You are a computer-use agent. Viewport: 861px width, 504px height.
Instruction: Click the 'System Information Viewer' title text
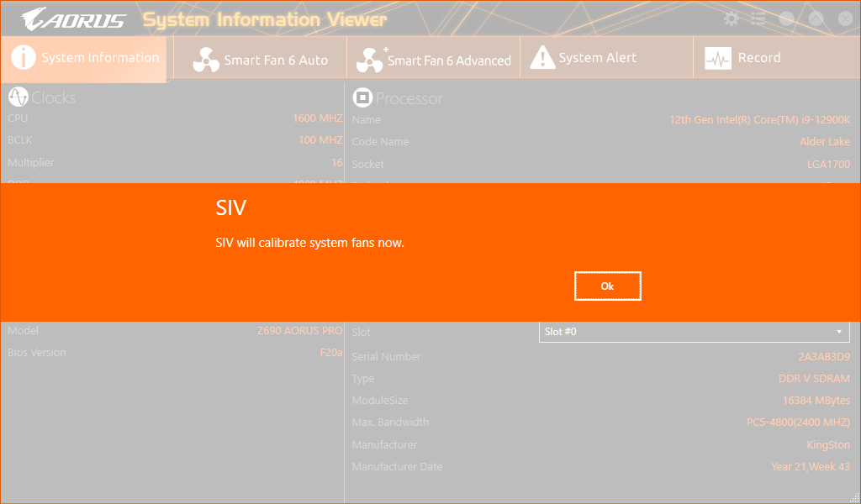click(265, 20)
